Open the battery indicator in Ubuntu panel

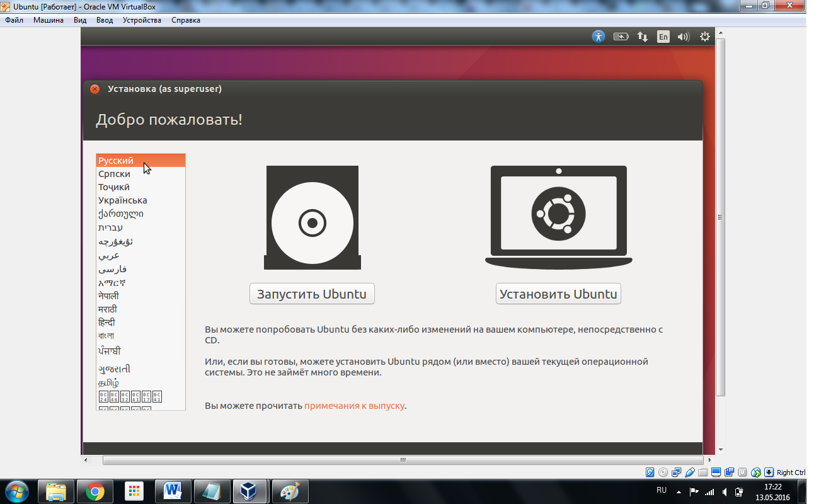621,37
